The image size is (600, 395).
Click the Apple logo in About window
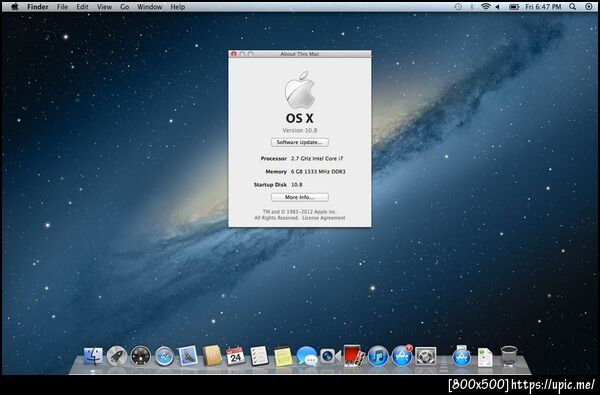point(300,90)
